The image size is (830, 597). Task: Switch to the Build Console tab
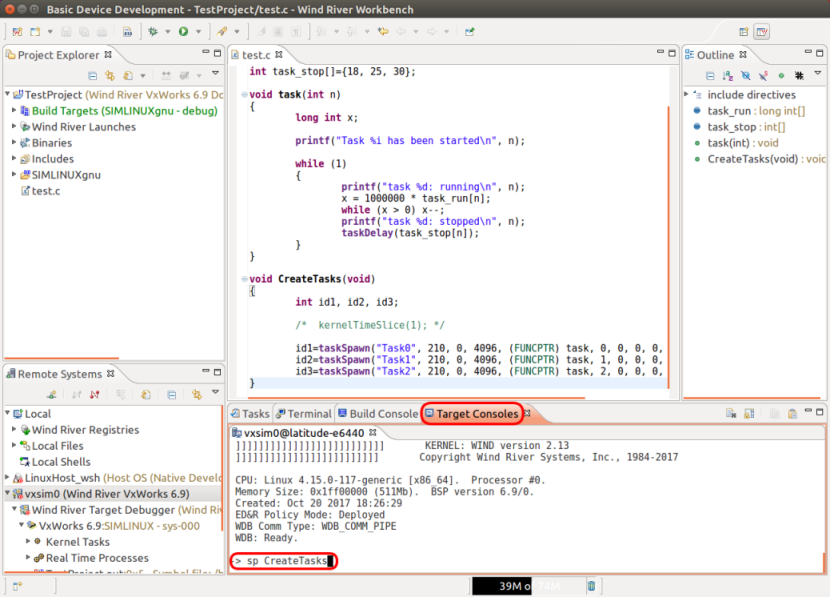(x=378, y=414)
